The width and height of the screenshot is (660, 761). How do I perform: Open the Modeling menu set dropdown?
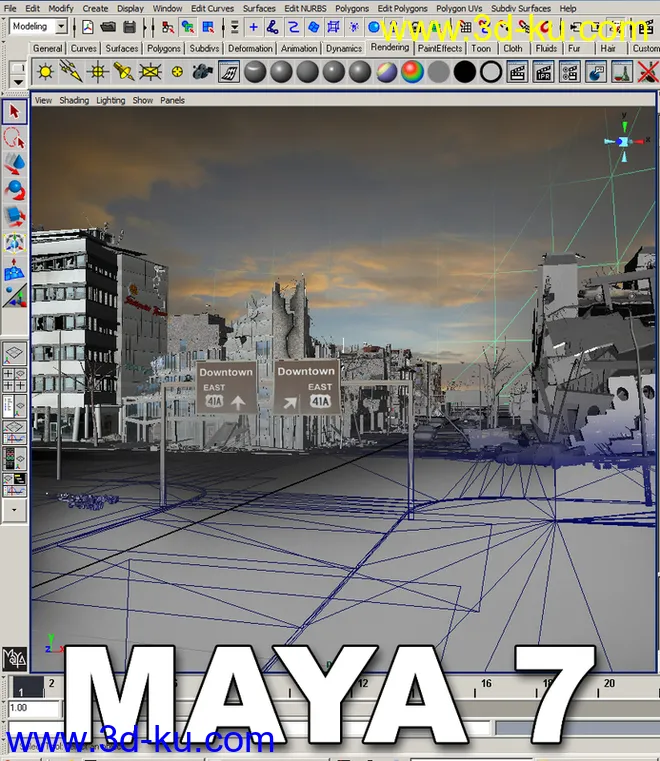pos(38,27)
